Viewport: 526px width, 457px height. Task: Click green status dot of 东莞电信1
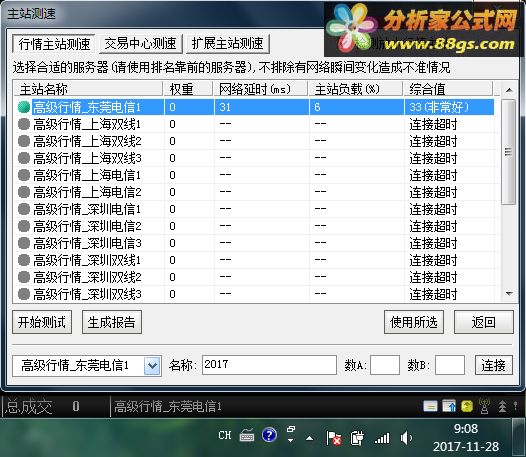[x=24, y=107]
